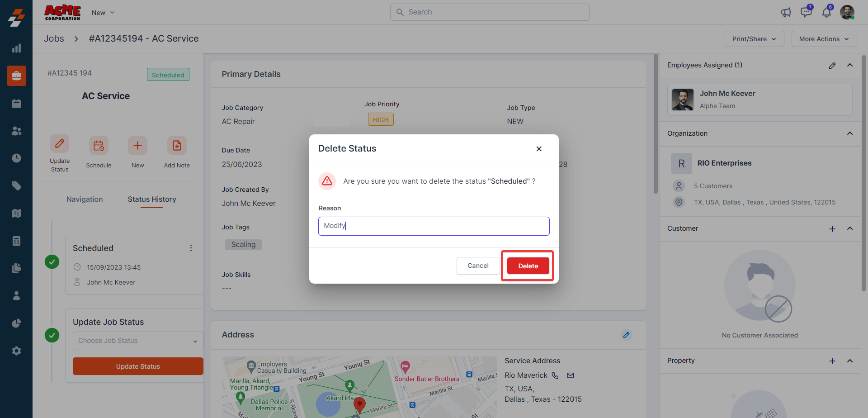Open Scheduled status options menu

(191, 248)
